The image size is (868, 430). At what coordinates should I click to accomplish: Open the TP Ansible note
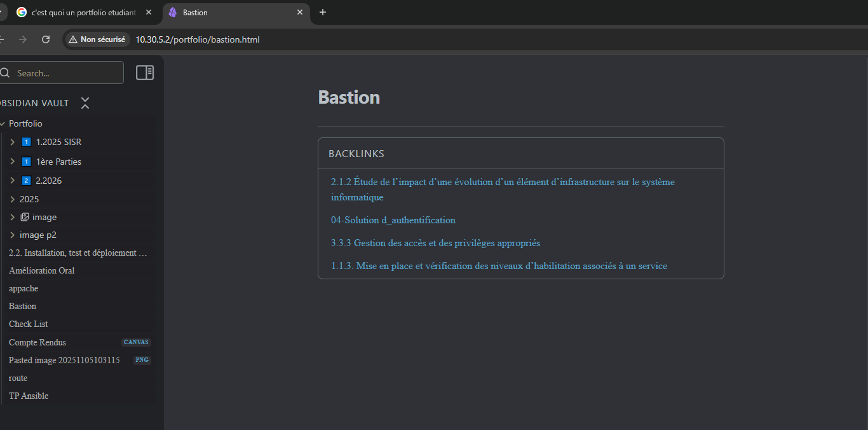point(29,396)
